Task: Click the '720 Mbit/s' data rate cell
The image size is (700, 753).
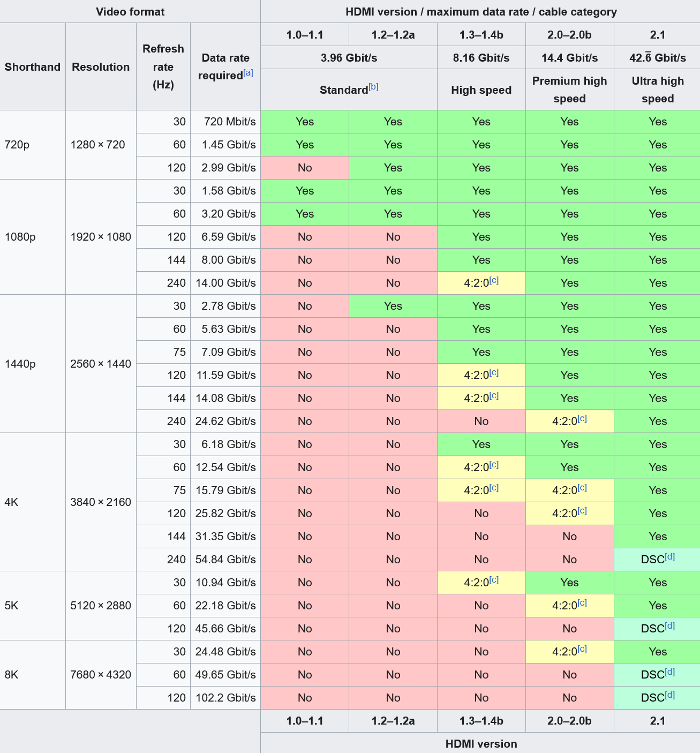Action: click(225, 122)
